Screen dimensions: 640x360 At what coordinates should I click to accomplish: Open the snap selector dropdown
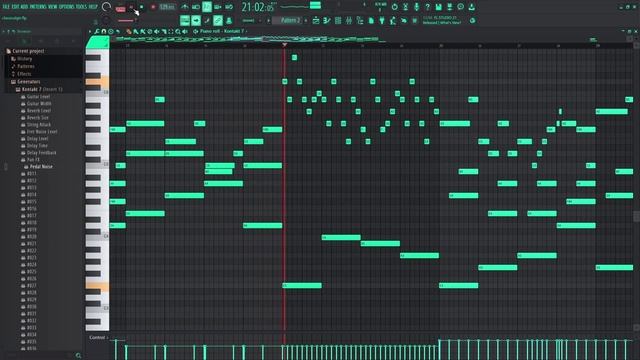250,20
